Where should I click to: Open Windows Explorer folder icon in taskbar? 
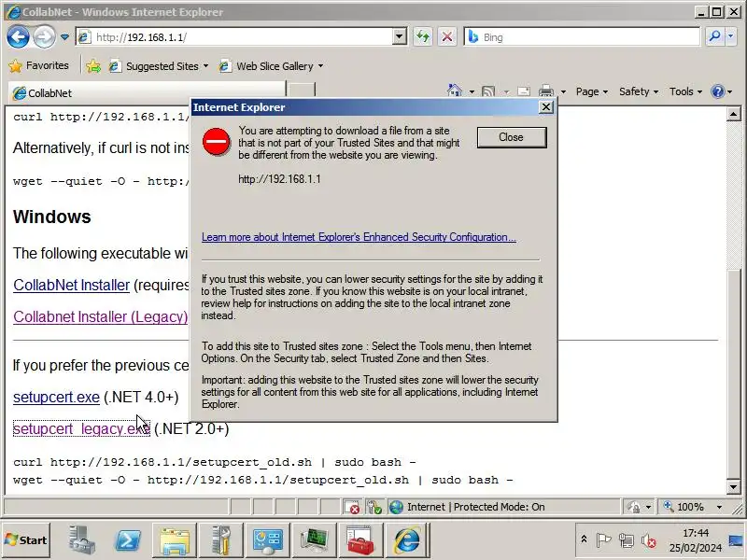pyautogui.click(x=175, y=540)
